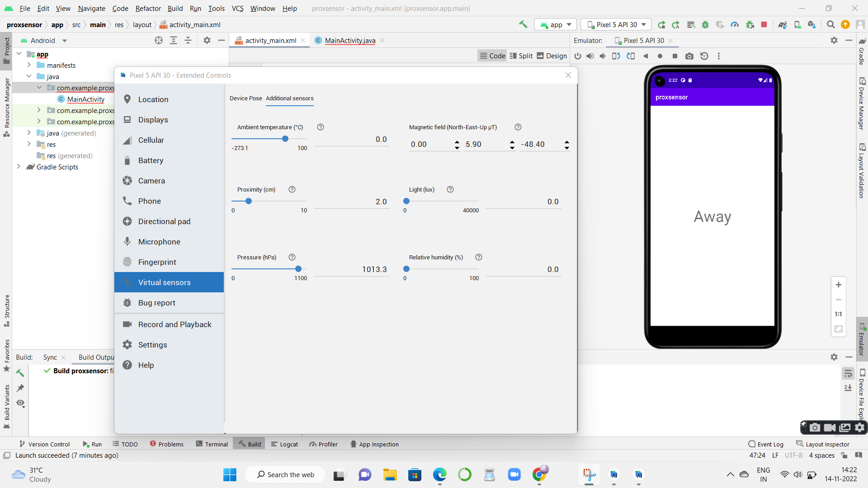Screen dimensions: 868x488
Task: Switch to the Device Pose tab
Action: (245, 98)
